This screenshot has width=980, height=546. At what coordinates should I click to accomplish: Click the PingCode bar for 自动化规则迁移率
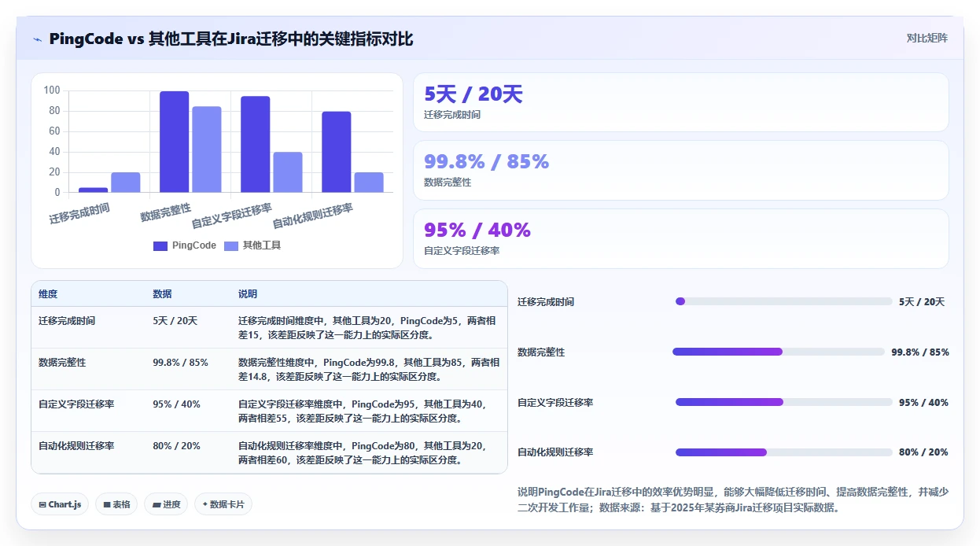coord(337,152)
